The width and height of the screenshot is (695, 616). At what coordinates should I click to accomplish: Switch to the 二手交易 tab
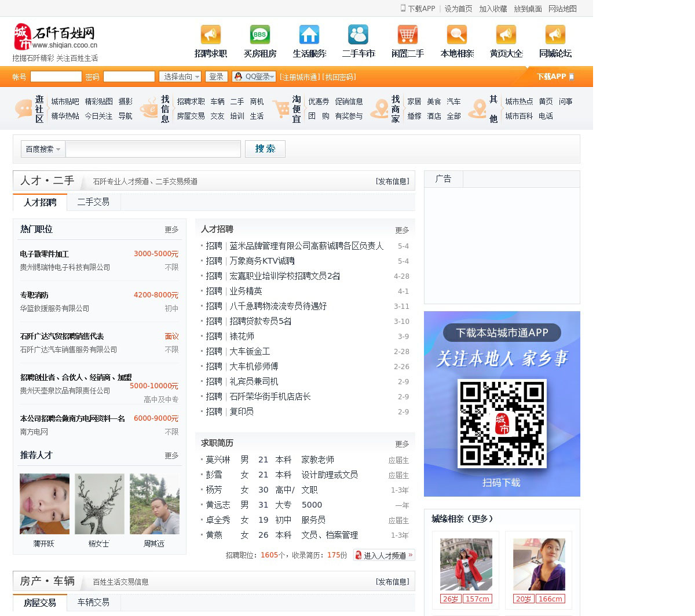(93, 202)
